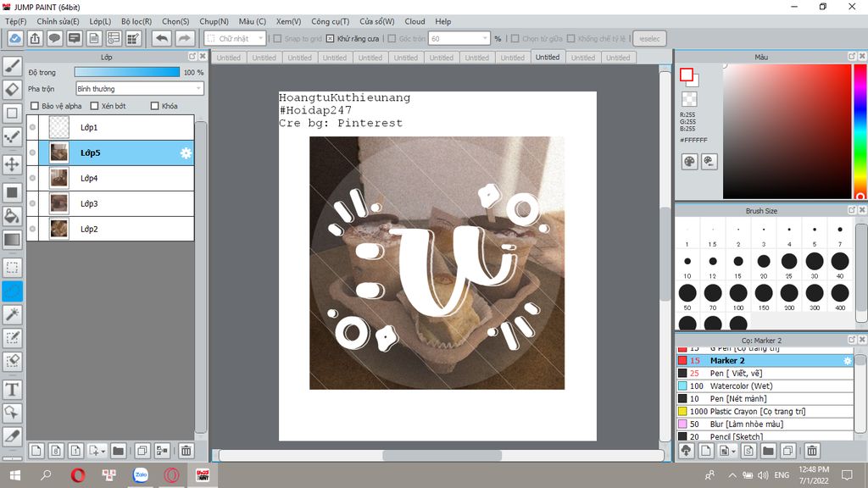This screenshot has height=488, width=868.
Task: Toggle visibility of Lớp2 layer
Action: pyautogui.click(x=33, y=229)
